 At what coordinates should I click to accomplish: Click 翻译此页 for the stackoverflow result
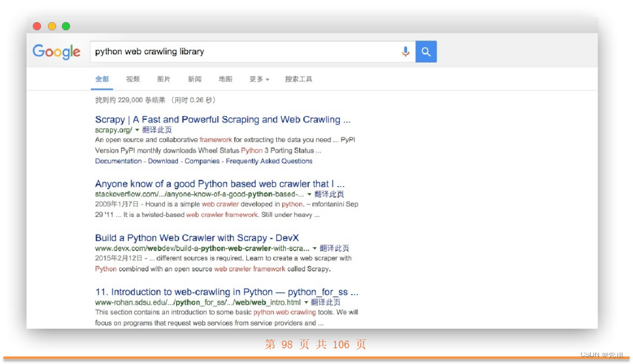click(x=329, y=194)
